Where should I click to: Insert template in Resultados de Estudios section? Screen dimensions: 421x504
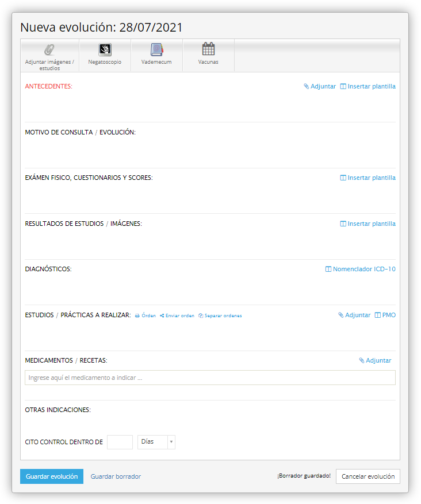click(368, 224)
